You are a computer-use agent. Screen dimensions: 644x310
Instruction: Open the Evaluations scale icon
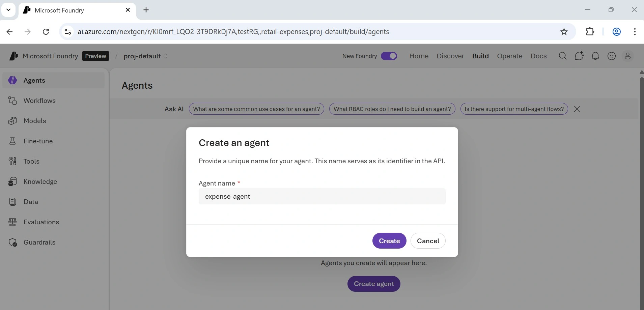tap(12, 222)
